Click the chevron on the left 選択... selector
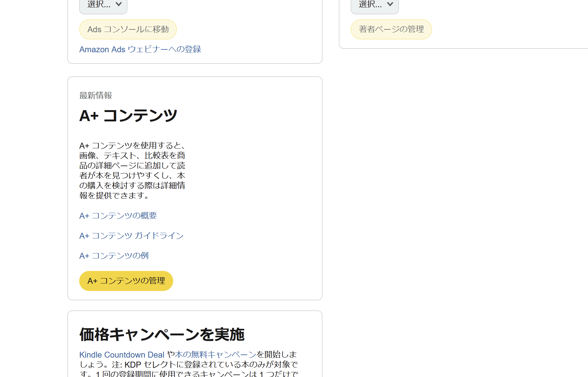Screen dimensions: 588x377 (118, 4)
